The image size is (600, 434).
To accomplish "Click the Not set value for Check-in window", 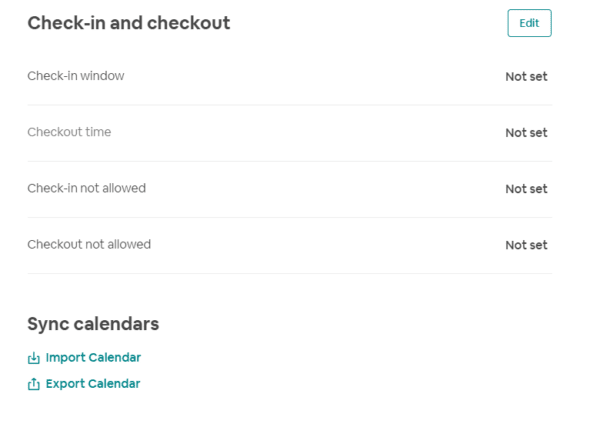I will click(526, 77).
